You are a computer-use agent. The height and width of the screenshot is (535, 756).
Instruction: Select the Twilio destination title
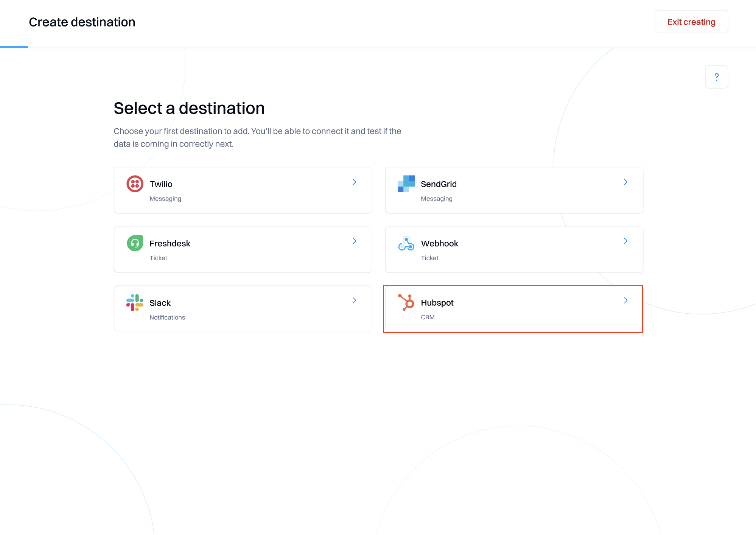(x=161, y=184)
